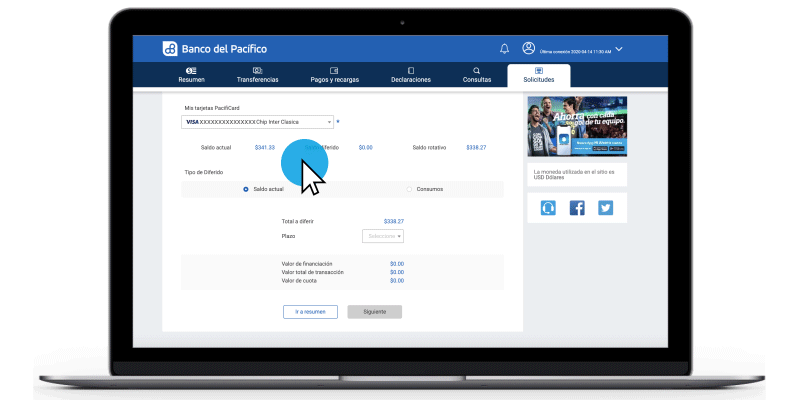800x400 pixels.
Task: Open the Resumen tab
Action: pyautogui.click(x=191, y=75)
